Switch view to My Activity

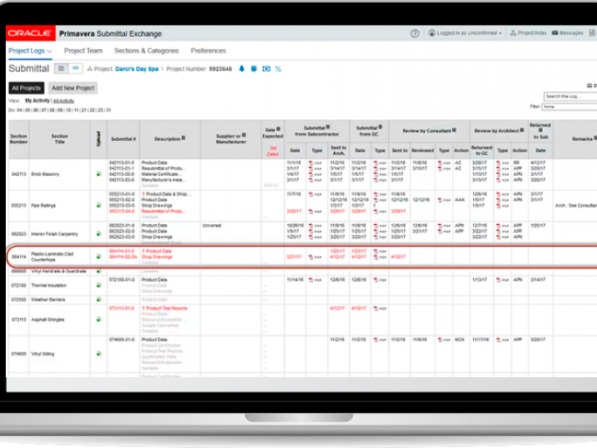37,100
